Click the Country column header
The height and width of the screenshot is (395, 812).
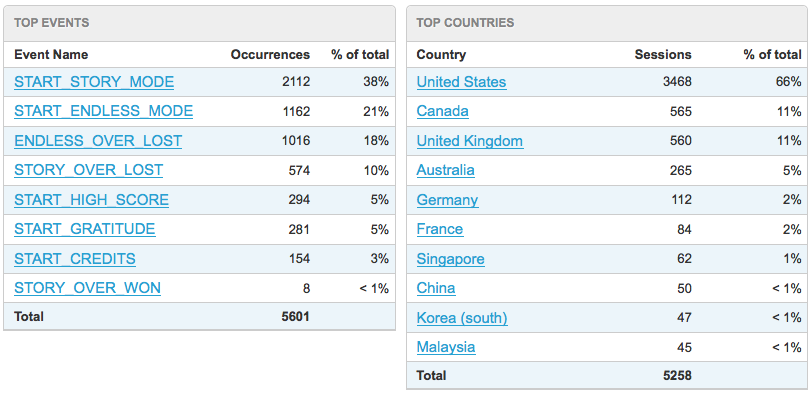[441, 54]
